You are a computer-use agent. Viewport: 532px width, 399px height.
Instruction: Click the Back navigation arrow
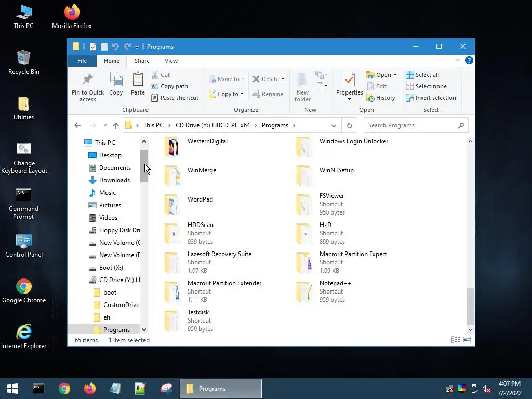click(x=77, y=125)
